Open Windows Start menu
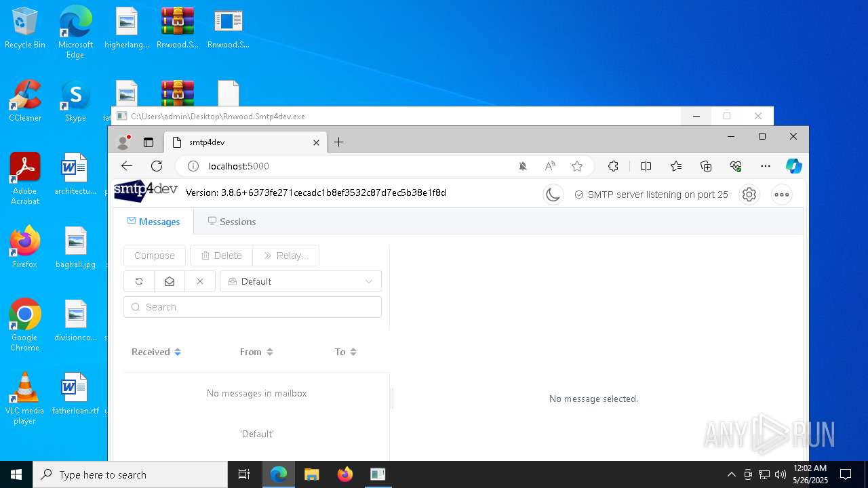This screenshot has width=868, height=488. pyautogui.click(x=16, y=474)
